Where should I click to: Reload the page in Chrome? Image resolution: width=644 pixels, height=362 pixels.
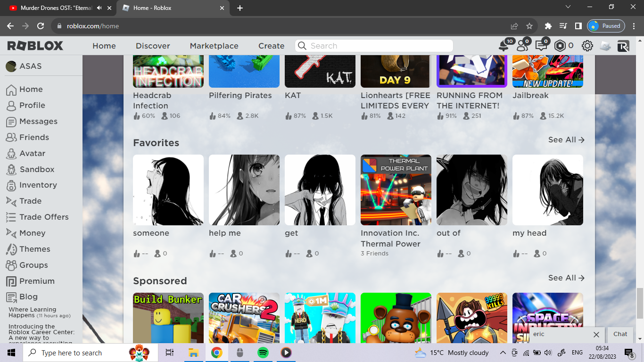(41, 26)
